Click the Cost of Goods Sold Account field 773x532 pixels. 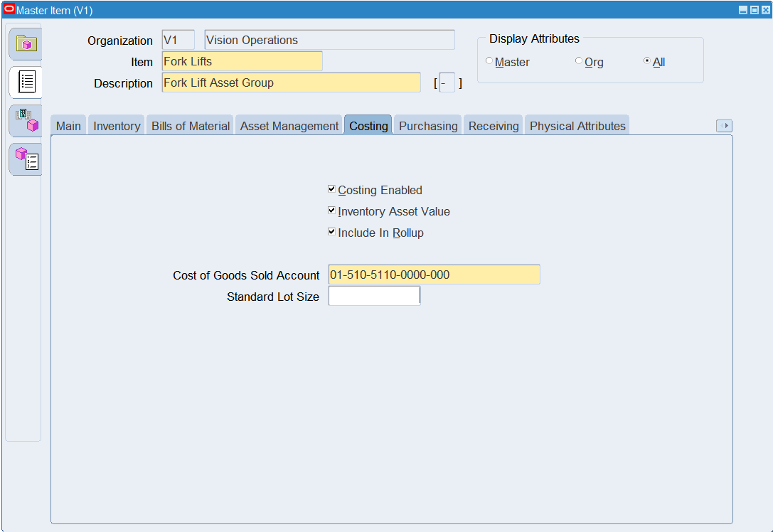point(435,275)
